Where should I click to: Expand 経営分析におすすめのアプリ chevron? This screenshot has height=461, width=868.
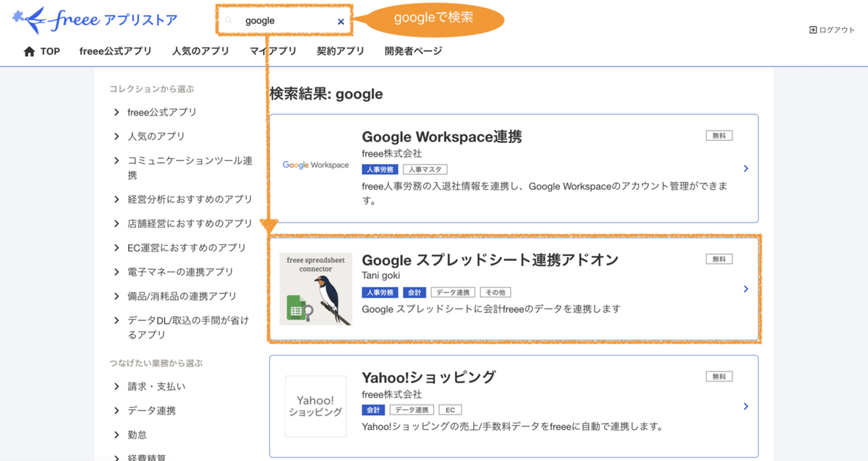pyautogui.click(x=116, y=199)
